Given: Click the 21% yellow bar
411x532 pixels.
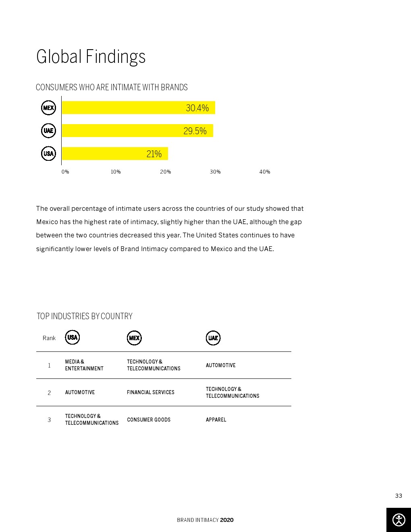Looking at the screenshot, I should (x=115, y=154).
